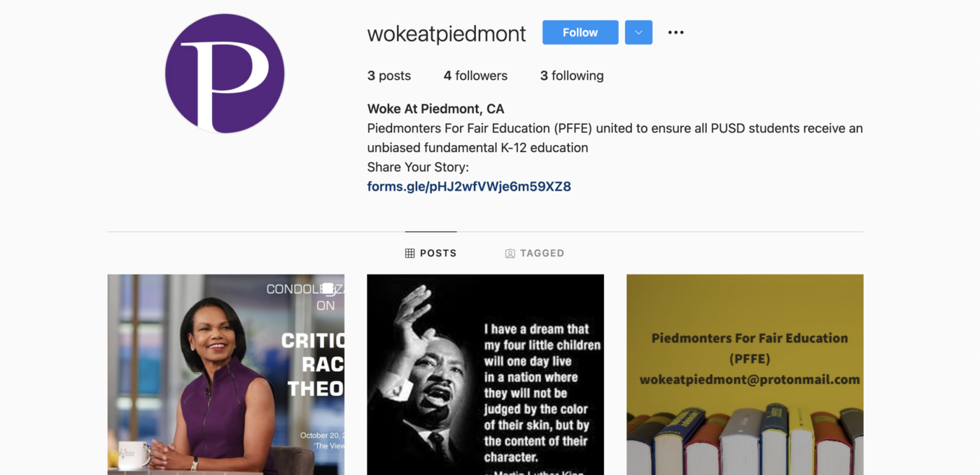Click the person-tag icon beside TAGGED
The image size is (980, 475).
[510, 254]
